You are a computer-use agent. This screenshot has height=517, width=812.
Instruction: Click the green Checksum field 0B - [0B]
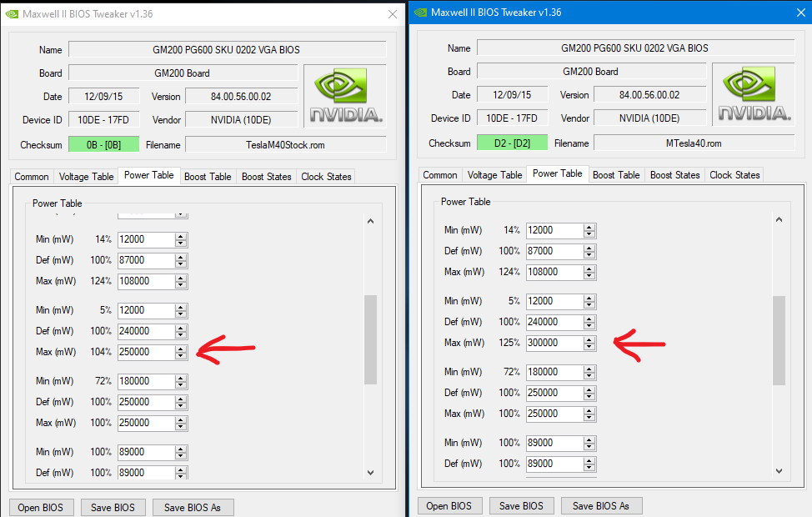coord(103,145)
